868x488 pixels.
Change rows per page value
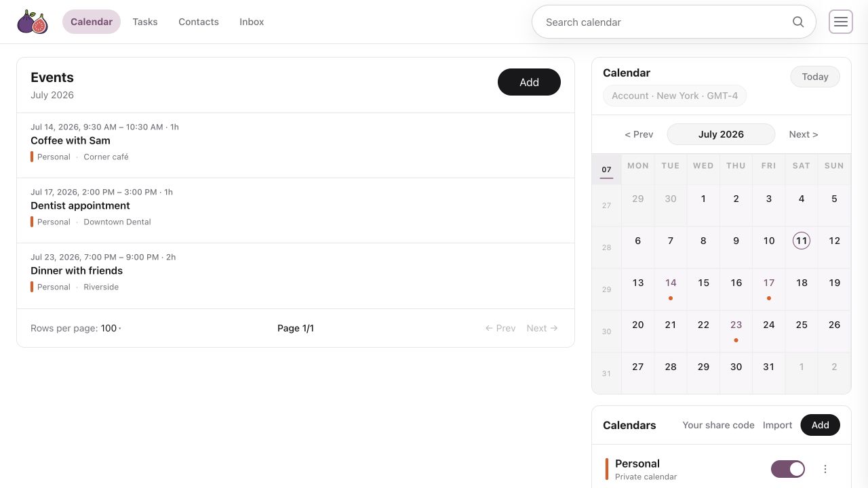[x=111, y=328]
